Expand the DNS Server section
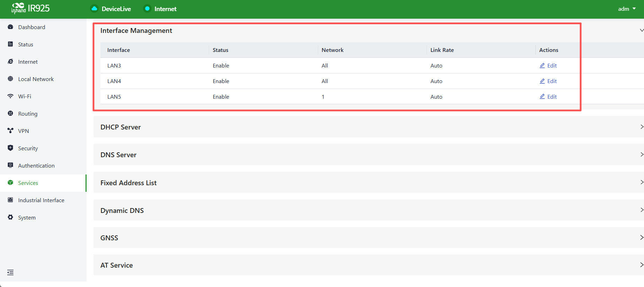The height and width of the screenshot is (287, 644). coord(642,155)
